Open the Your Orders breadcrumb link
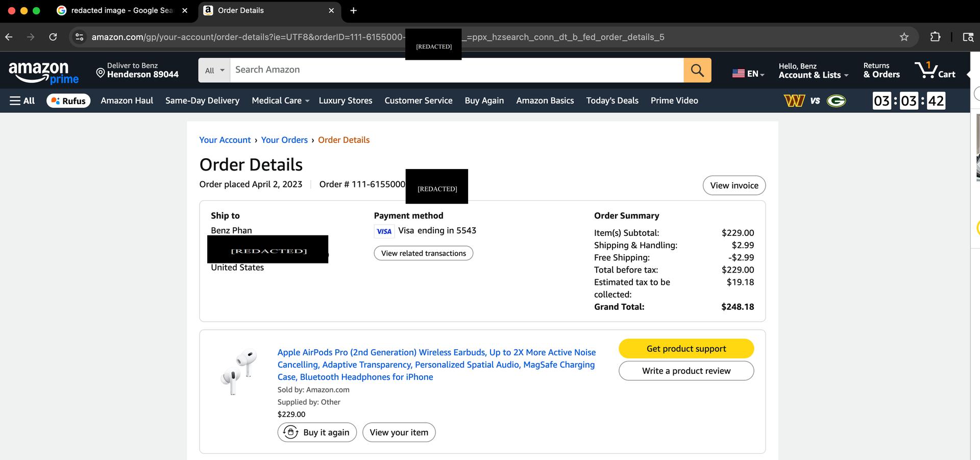Image resolution: width=980 pixels, height=460 pixels. [284, 140]
